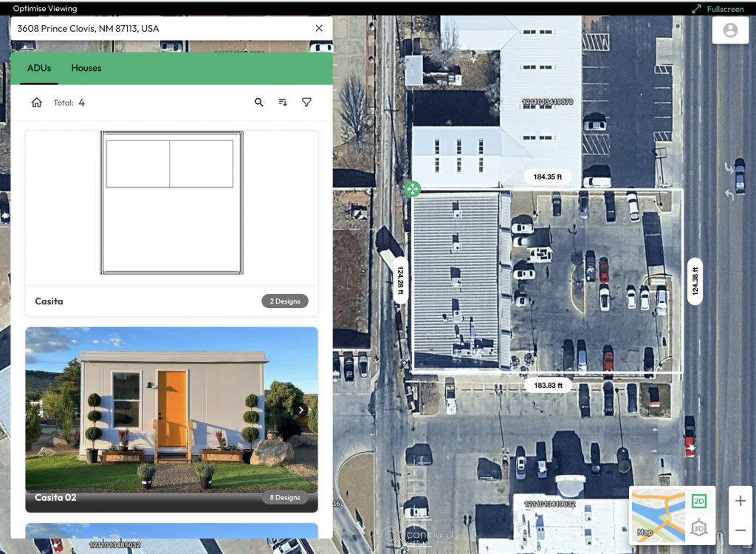Viewport: 756px width, 554px height.
Task: Open the filter funnel icon
Action: coord(306,103)
